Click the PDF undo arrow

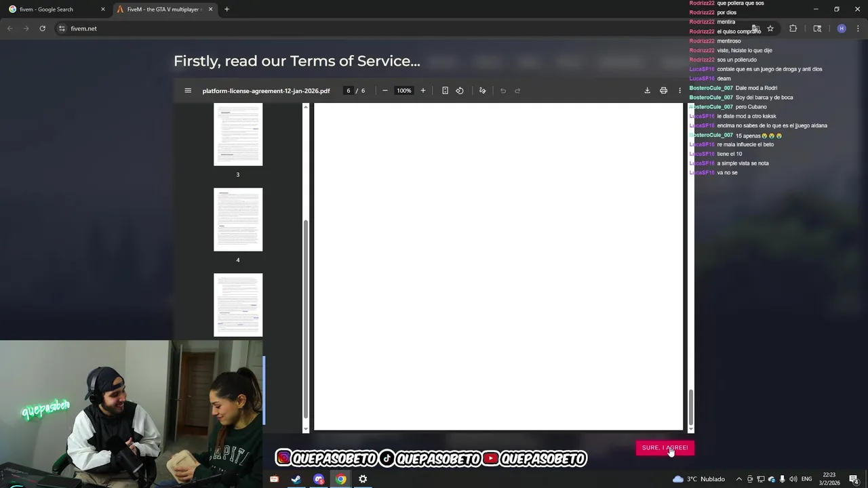click(x=503, y=91)
